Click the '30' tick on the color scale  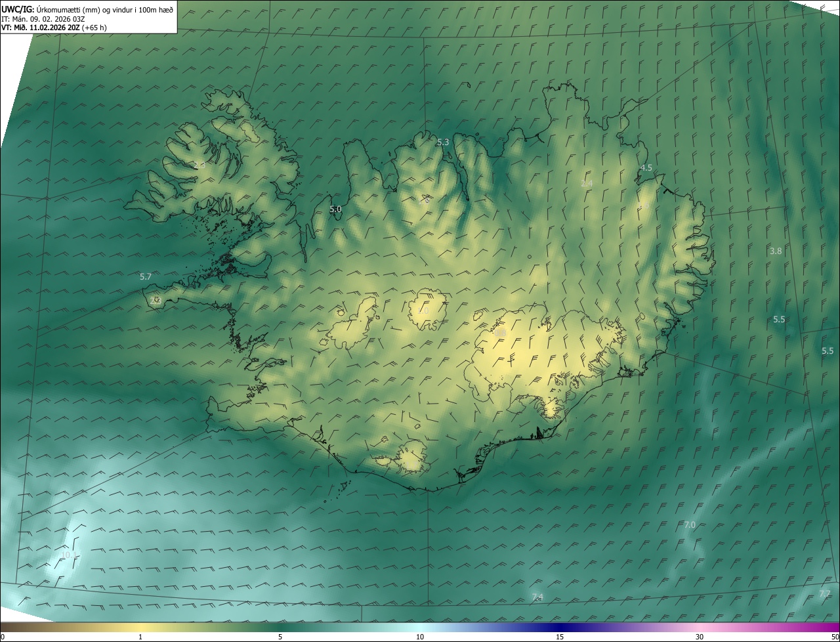click(x=700, y=637)
